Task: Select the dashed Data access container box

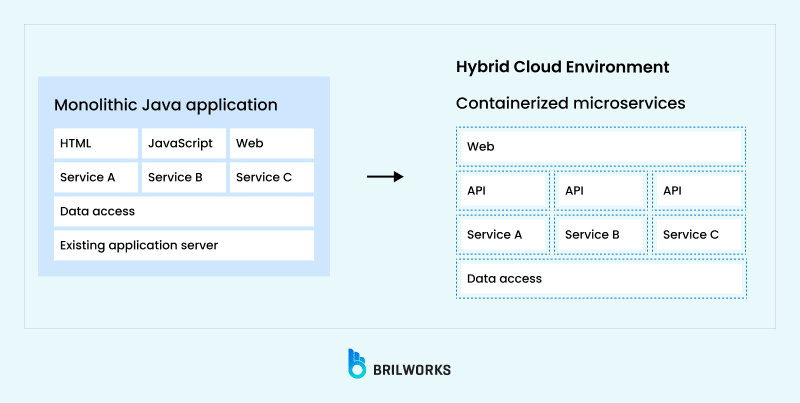Action: click(x=601, y=278)
